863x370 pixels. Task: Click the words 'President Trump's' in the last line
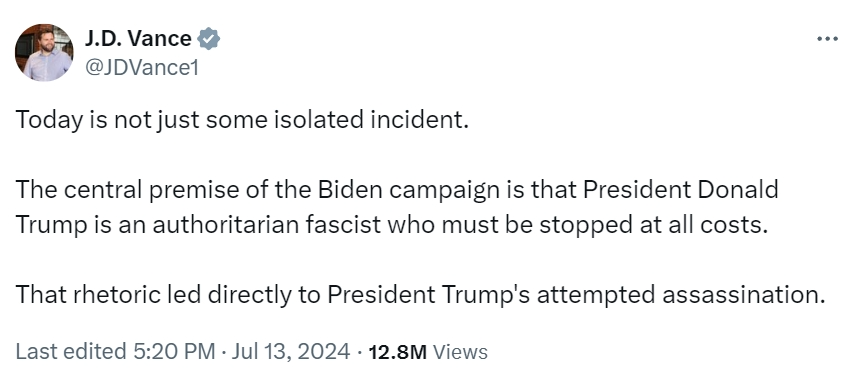(429, 295)
